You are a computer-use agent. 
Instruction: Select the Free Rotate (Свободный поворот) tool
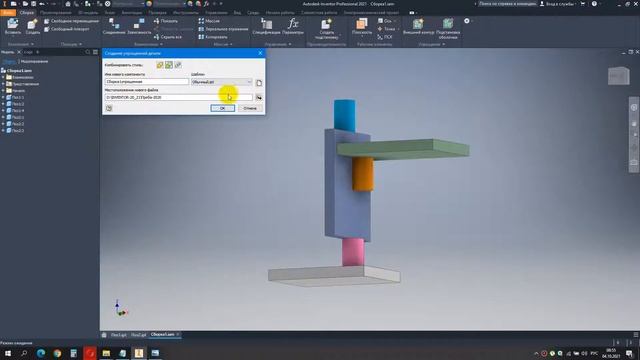(67, 29)
